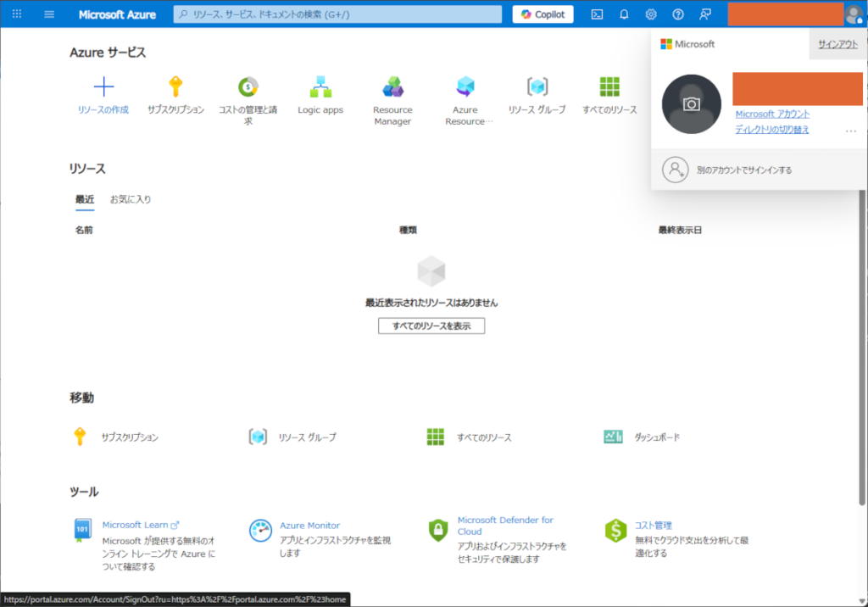Open サブスクリプション key icon in Azure services
Viewport: 868px width, 607px height.
coord(175,86)
